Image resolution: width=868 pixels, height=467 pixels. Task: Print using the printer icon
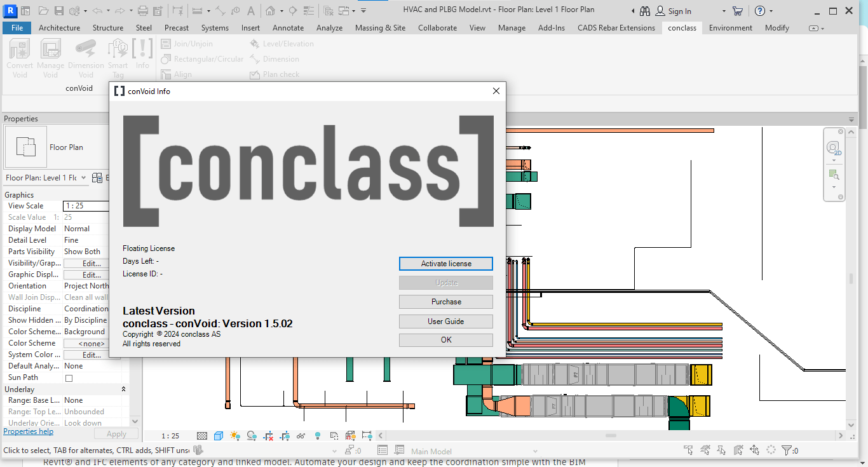[x=143, y=11]
